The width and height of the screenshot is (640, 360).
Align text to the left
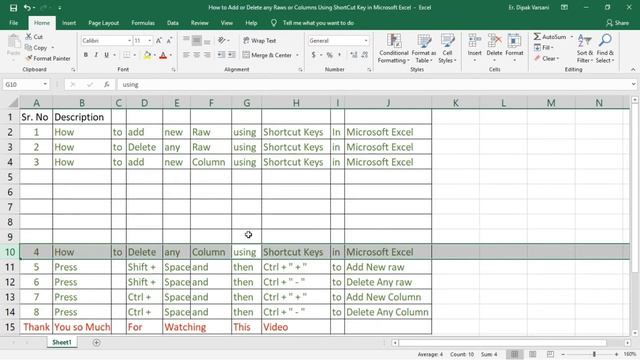[186, 55]
